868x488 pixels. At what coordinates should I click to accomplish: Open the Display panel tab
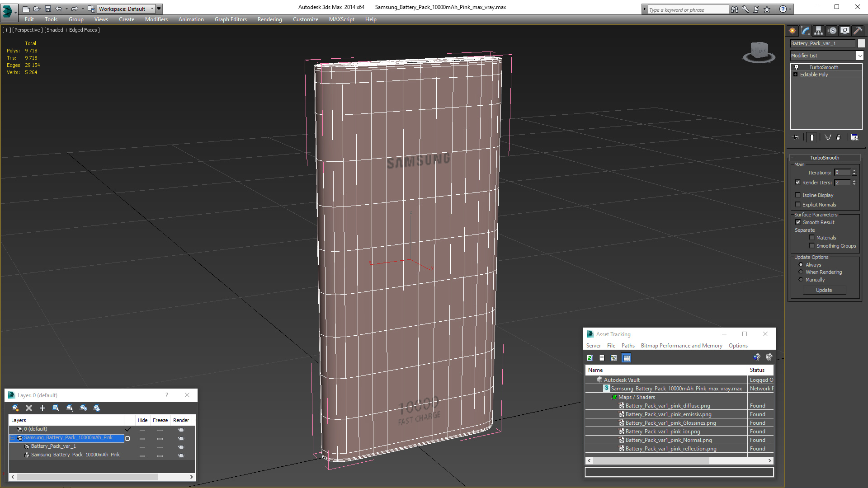tap(844, 31)
